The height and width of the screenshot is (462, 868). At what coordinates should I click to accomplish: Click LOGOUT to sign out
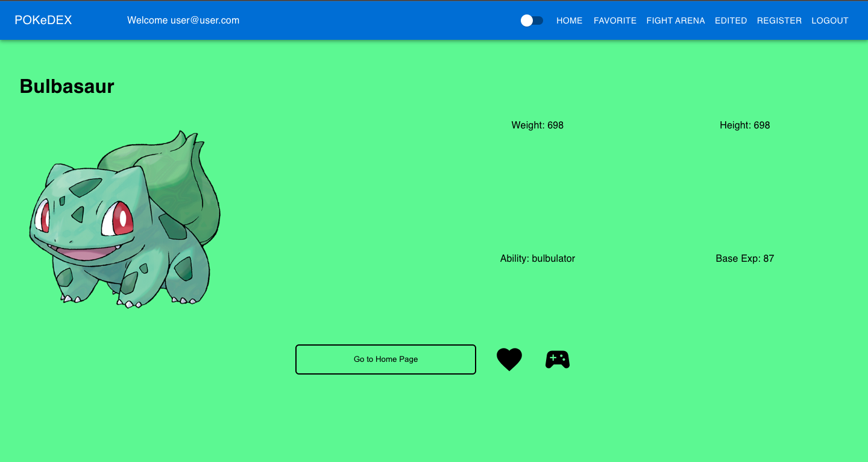829,21
